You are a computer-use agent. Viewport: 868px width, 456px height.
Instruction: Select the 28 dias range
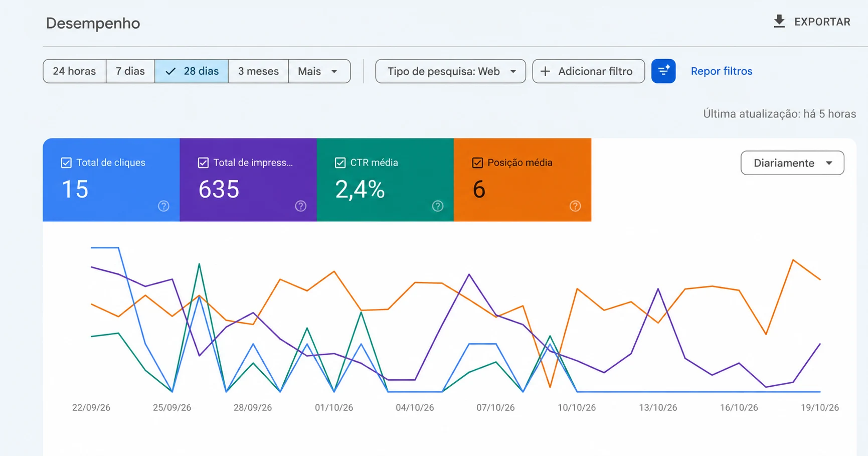pyautogui.click(x=192, y=71)
